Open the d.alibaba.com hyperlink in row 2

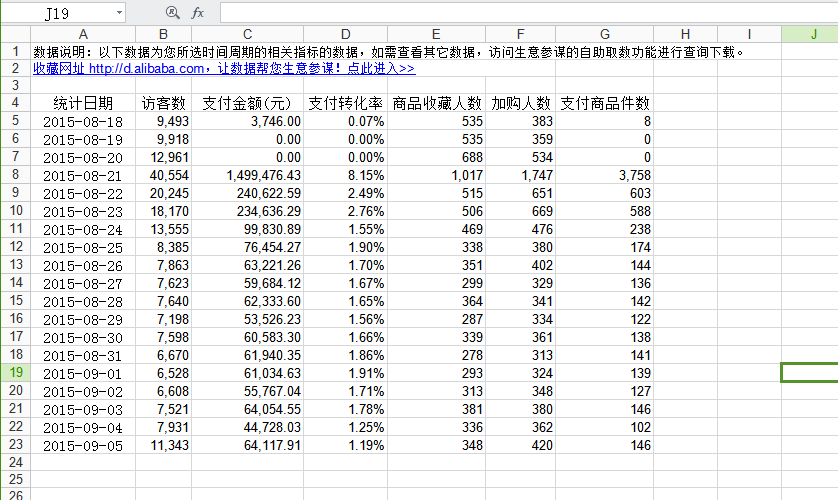click(x=223, y=68)
